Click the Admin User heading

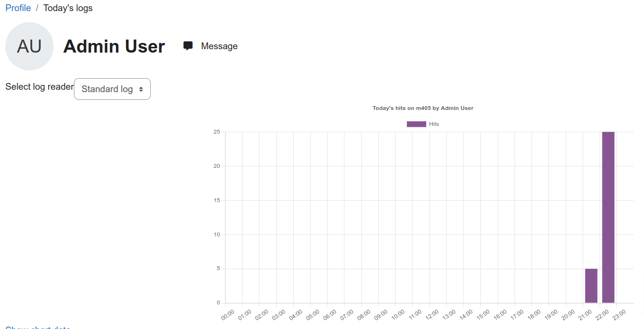click(114, 46)
